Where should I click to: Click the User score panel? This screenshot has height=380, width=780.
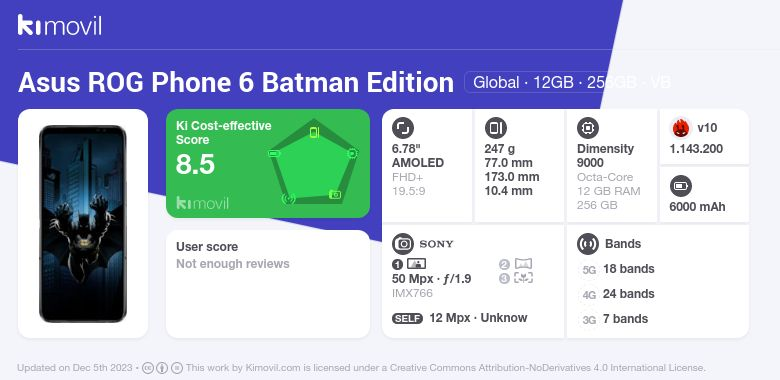268,284
